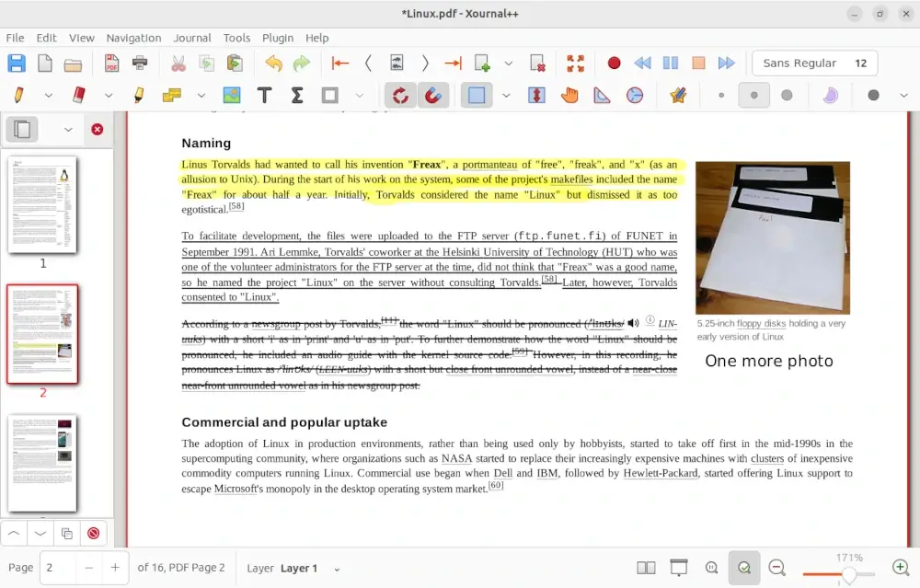Select thick line thickness dot

pos(787,95)
